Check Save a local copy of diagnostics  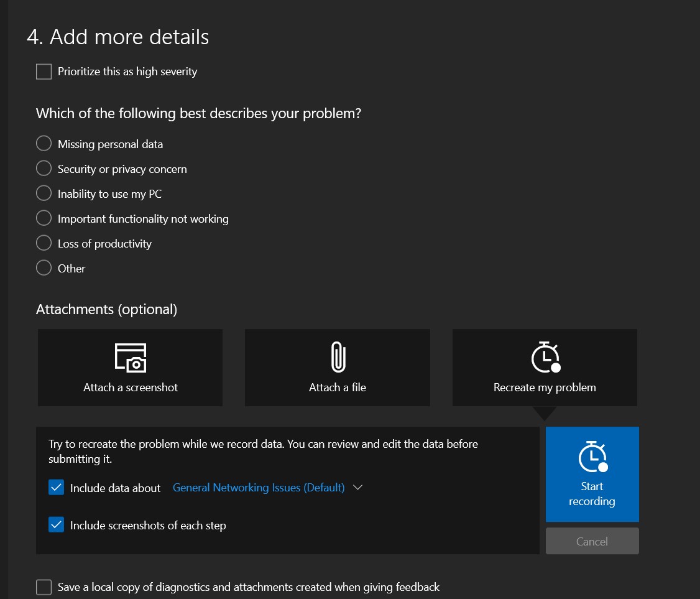click(x=44, y=587)
